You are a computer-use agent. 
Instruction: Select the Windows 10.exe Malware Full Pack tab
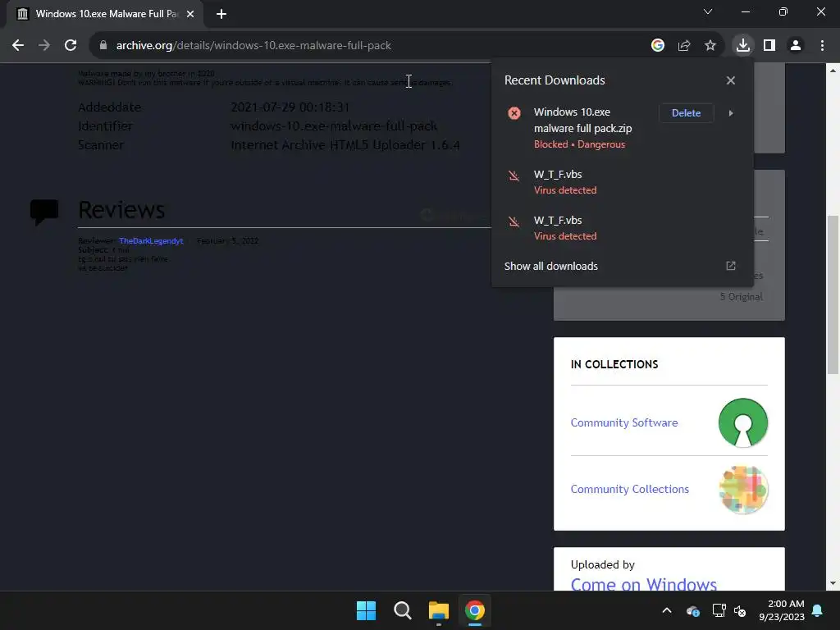pos(105,14)
